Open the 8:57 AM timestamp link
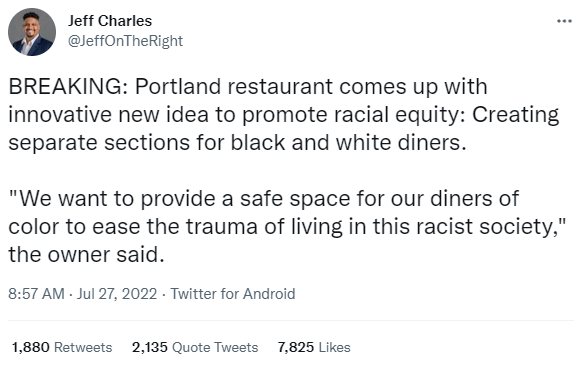Image resolution: width=576 pixels, height=367 pixels. pyautogui.click(x=36, y=294)
